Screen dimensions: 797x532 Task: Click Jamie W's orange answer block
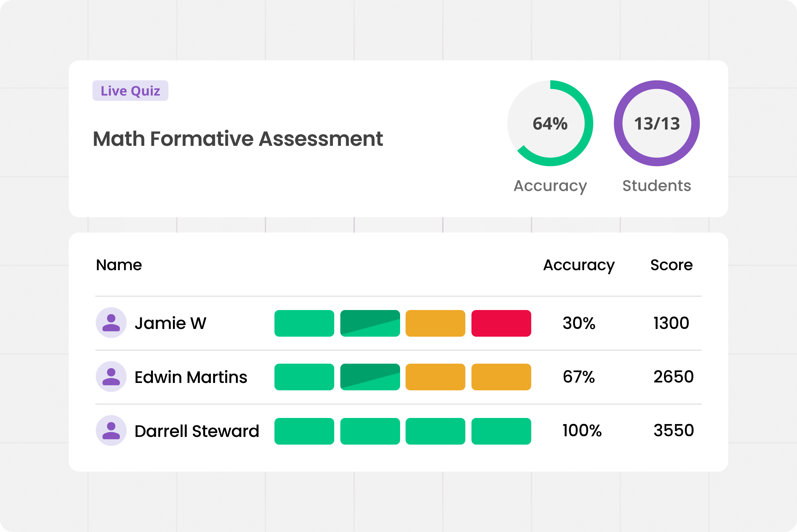(x=435, y=323)
